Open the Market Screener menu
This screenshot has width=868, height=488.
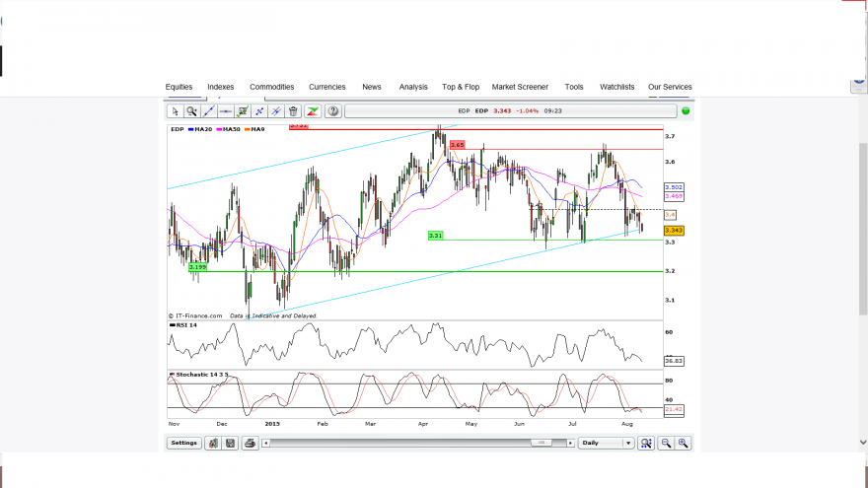(x=520, y=87)
